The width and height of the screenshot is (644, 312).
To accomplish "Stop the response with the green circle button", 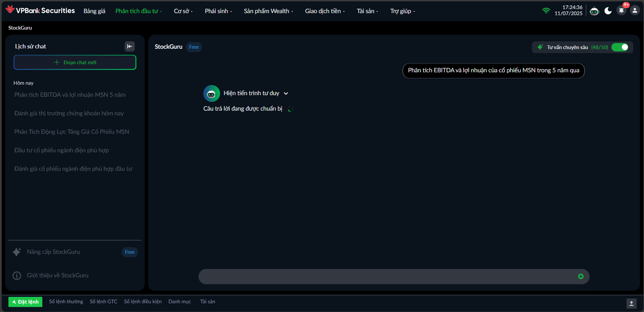I will point(581,276).
